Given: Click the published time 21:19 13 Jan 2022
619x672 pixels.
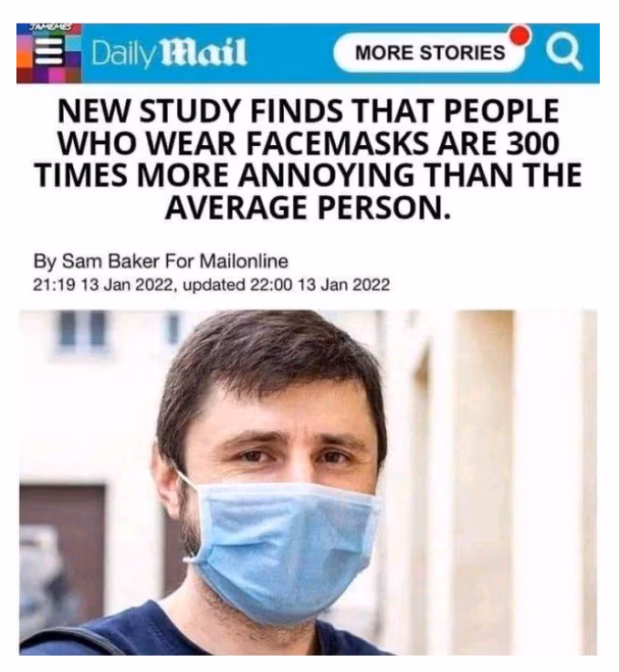Looking at the screenshot, I should [104, 284].
